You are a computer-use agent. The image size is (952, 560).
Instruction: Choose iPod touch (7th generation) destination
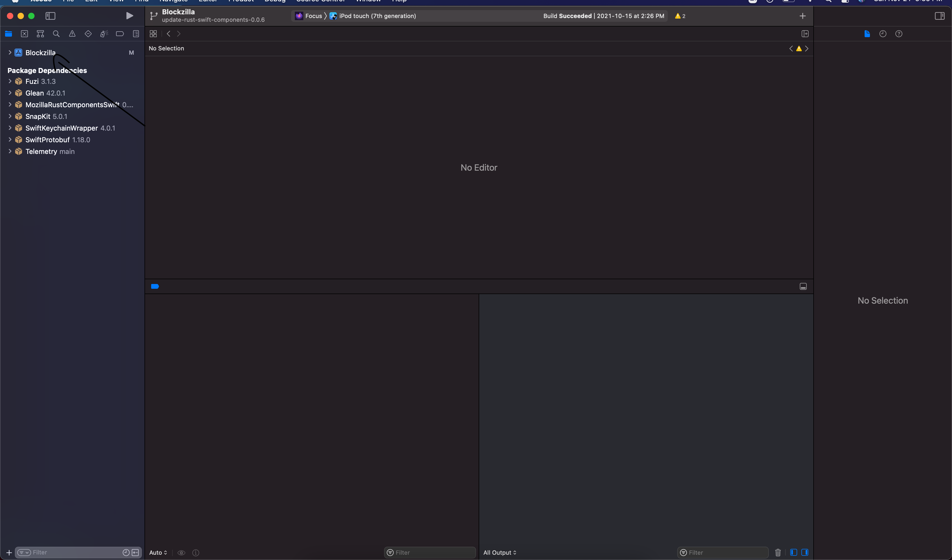point(373,16)
